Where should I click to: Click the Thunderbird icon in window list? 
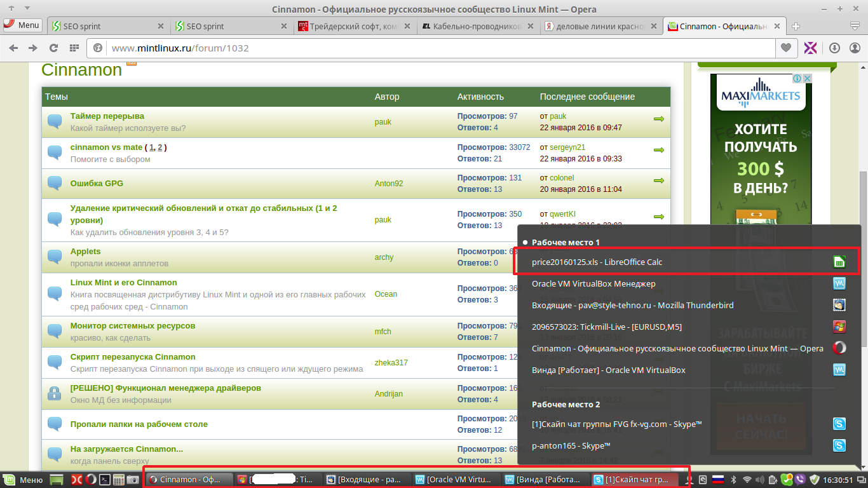point(839,305)
